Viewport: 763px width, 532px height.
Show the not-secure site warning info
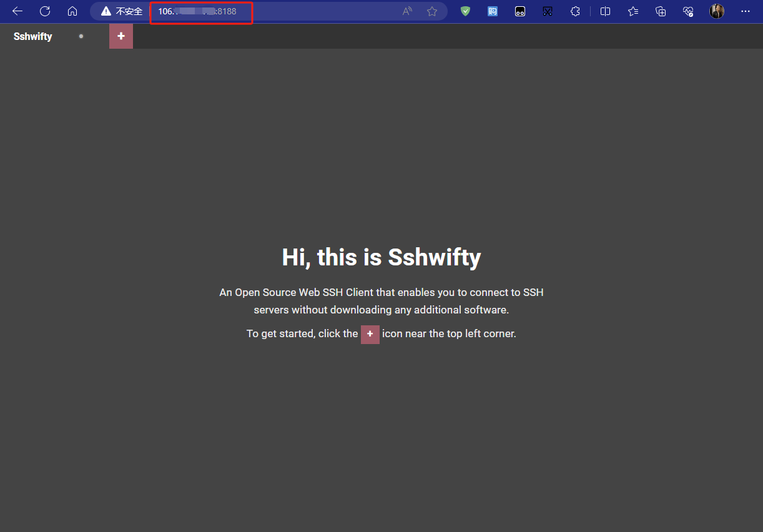[x=122, y=11]
